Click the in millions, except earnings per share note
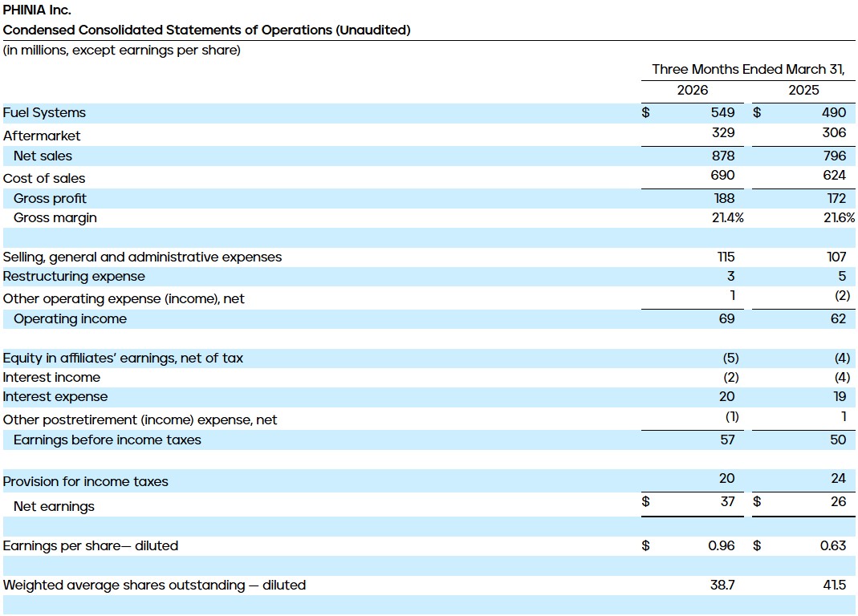858x616 pixels. click(x=121, y=51)
